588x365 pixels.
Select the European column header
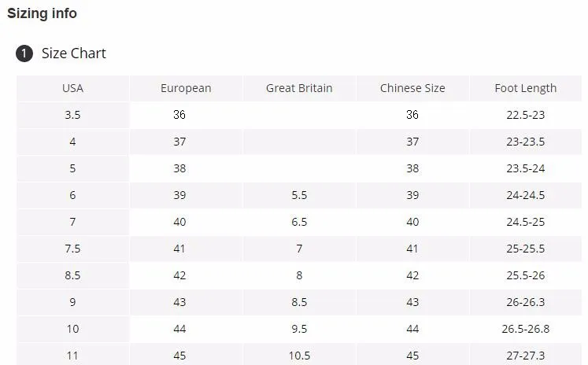coord(186,88)
